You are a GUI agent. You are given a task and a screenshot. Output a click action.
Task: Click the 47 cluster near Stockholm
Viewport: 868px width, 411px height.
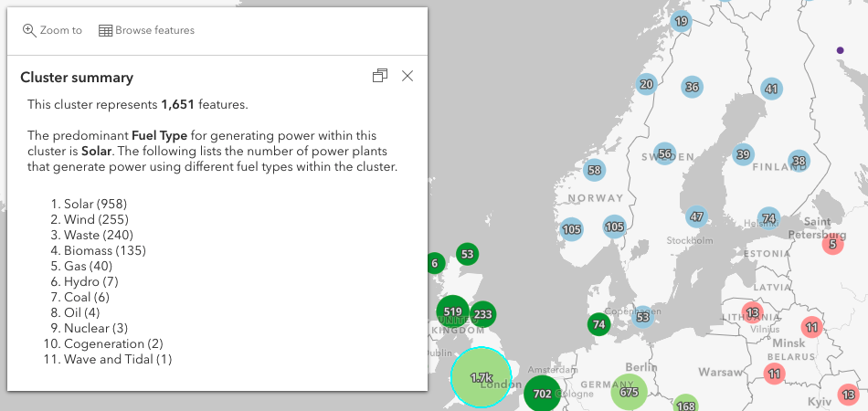point(696,216)
